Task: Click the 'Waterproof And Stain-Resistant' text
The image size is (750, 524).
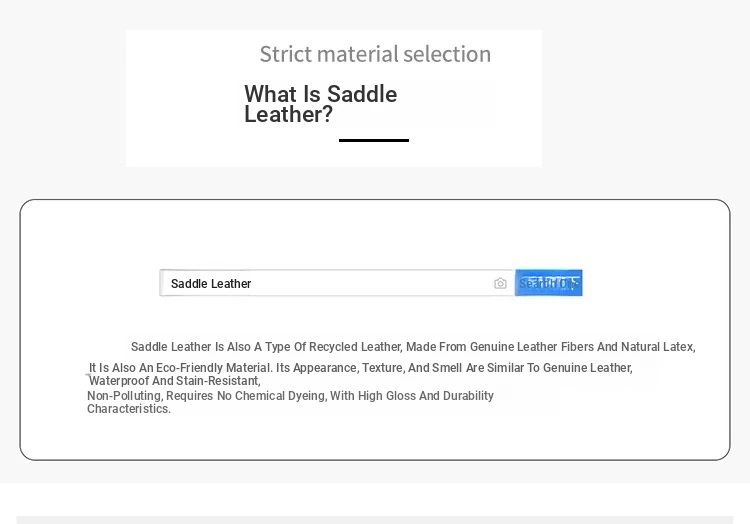Action: point(175,381)
